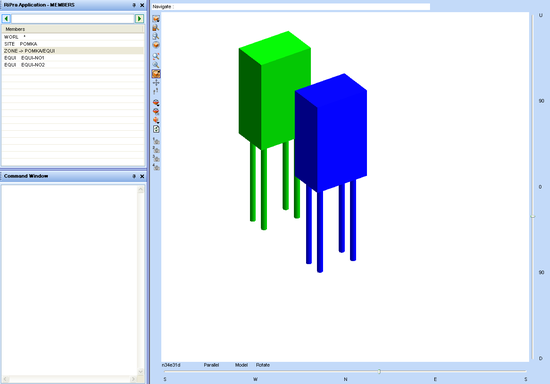Screen dimensions: 550x384
Task: Pin the Members panel
Action: tap(134, 5)
